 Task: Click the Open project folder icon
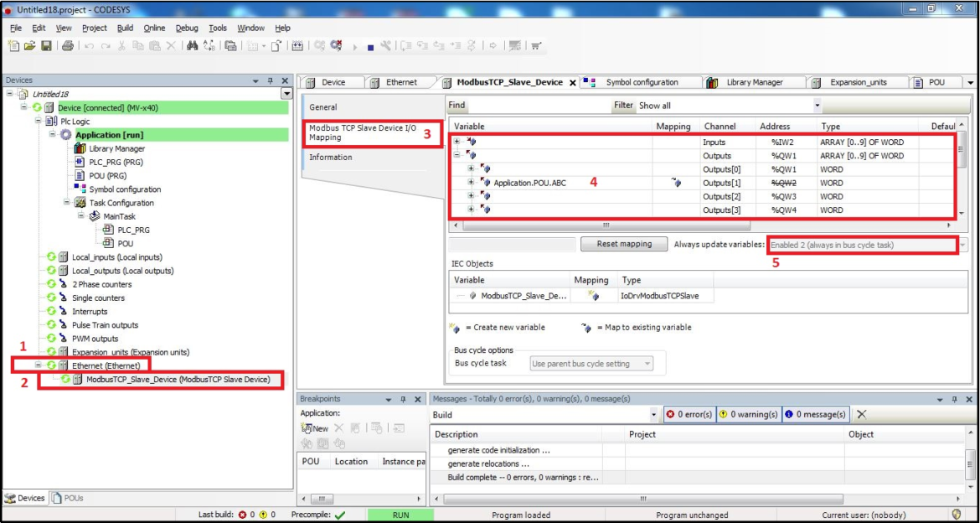coord(30,45)
